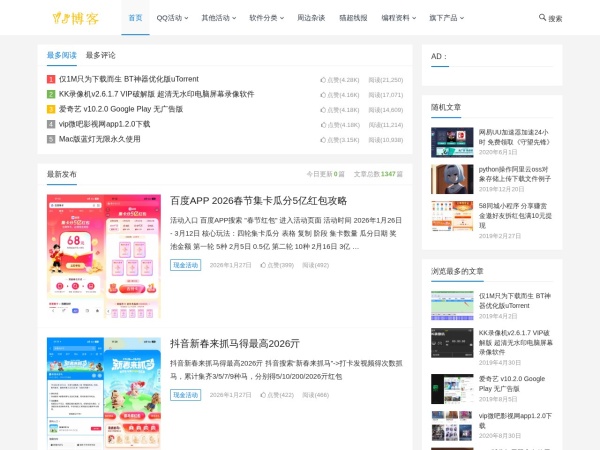Switch to 最多阅读 tab
Viewport: 600px width, 450px height.
coord(62,55)
